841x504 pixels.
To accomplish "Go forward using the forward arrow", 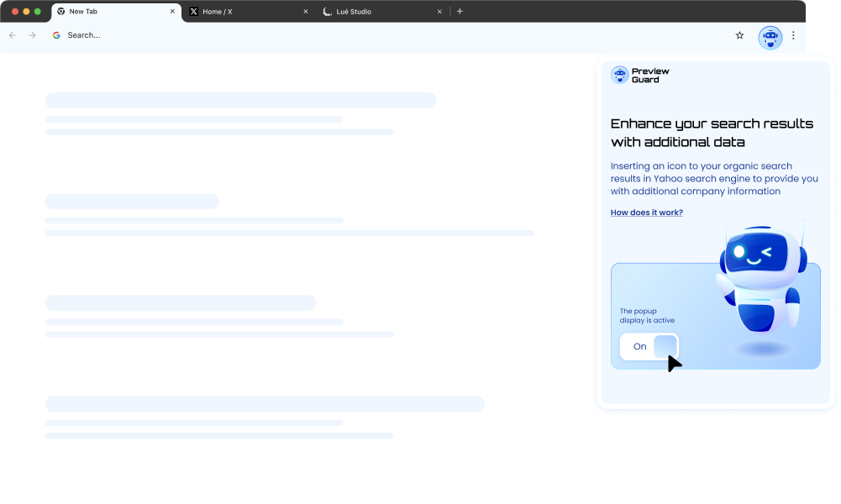I will (33, 35).
